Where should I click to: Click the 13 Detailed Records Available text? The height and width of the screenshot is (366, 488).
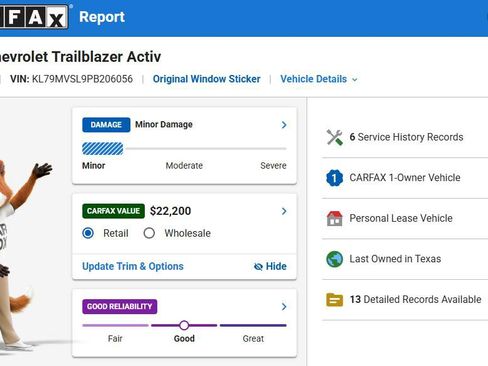pos(415,300)
